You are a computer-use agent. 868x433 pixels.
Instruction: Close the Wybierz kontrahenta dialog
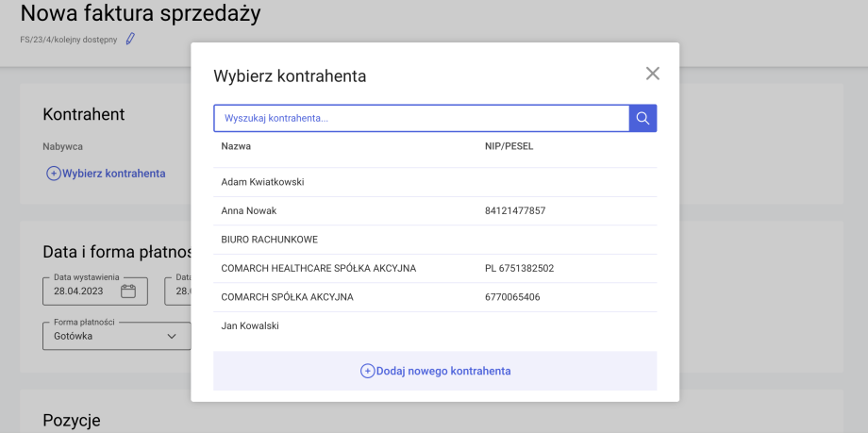pyautogui.click(x=652, y=74)
